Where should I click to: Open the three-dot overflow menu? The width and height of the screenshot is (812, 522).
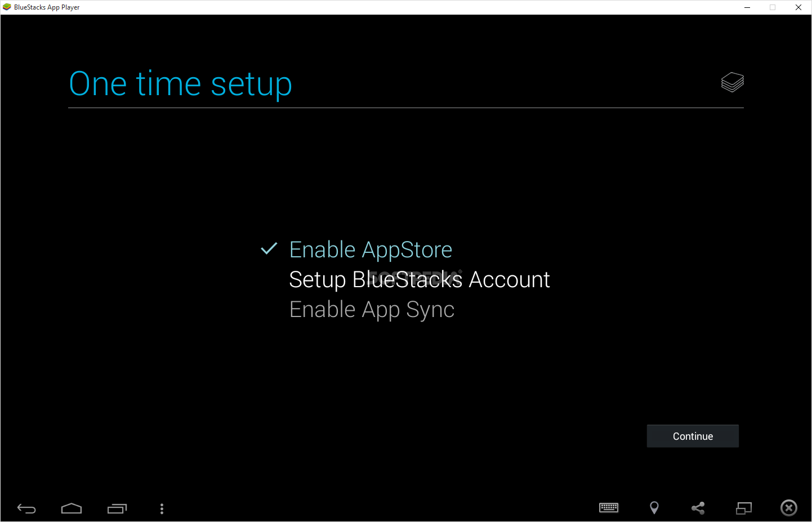tap(162, 508)
